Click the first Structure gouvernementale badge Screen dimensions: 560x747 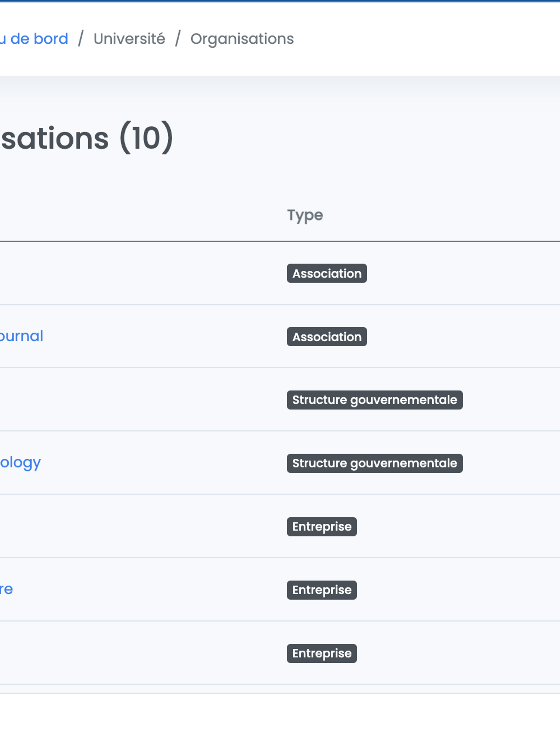pyautogui.click(x=374, y=400)
